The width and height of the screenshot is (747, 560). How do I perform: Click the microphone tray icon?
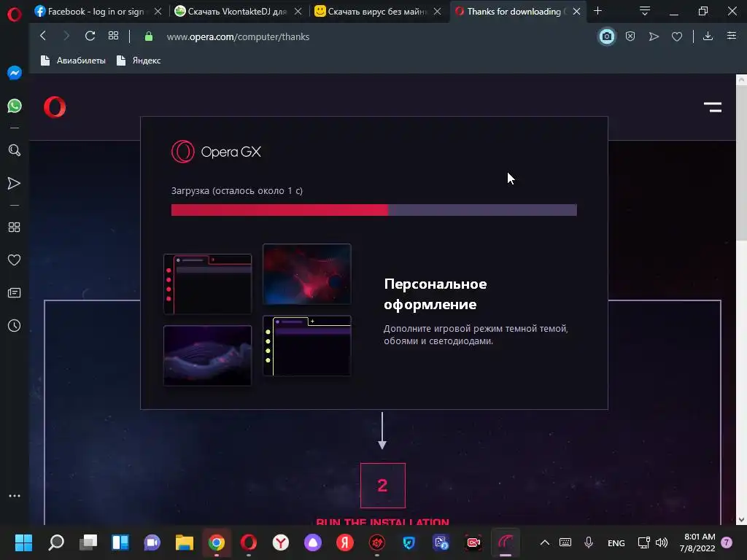point(589,542)
